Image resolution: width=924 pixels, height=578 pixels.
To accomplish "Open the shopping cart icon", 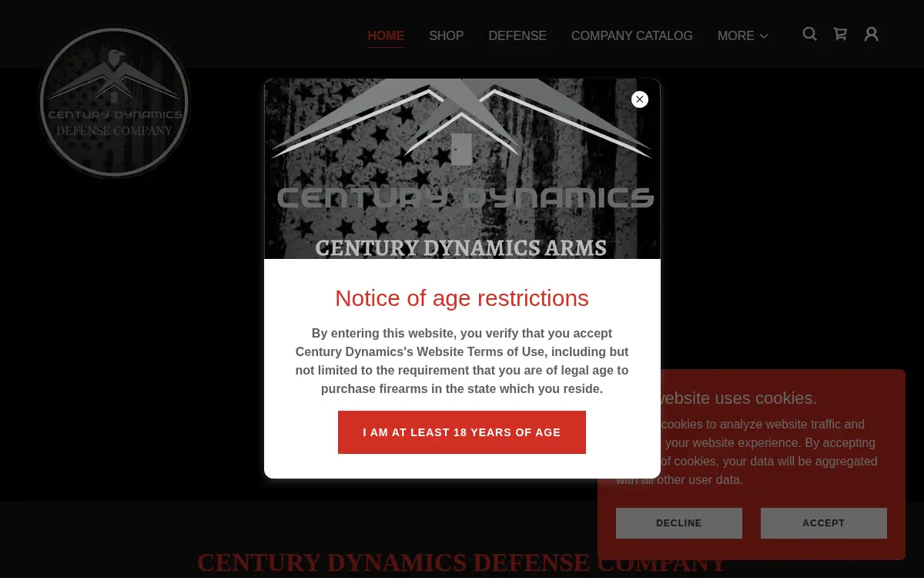I will (x=840, y=34).
